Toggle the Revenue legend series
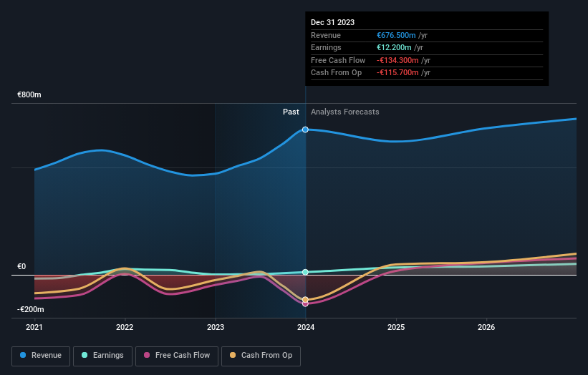 (41, 356)
